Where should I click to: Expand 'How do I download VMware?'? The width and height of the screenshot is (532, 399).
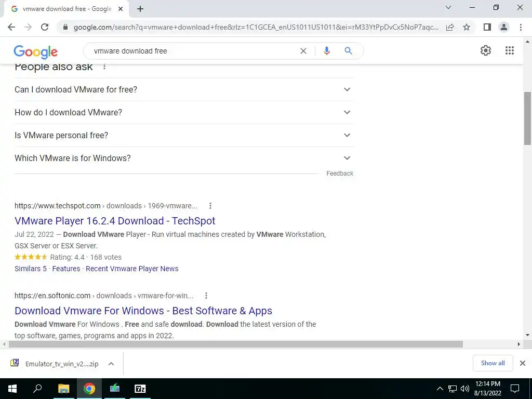(183, 112)
